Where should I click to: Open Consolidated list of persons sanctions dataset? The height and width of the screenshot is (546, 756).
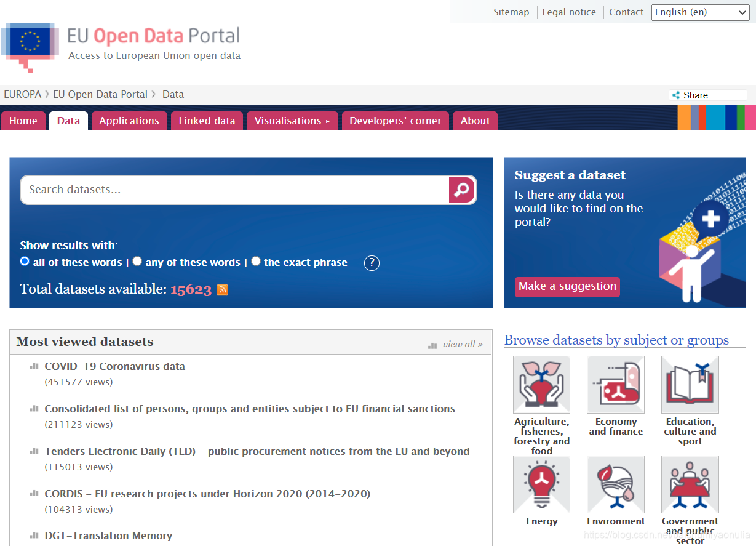click(250, 409)
